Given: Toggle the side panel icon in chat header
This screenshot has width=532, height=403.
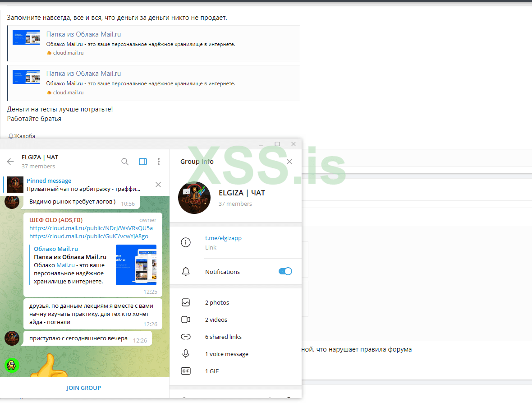Looking at the screenshot, I should click(x=143, y=162).
